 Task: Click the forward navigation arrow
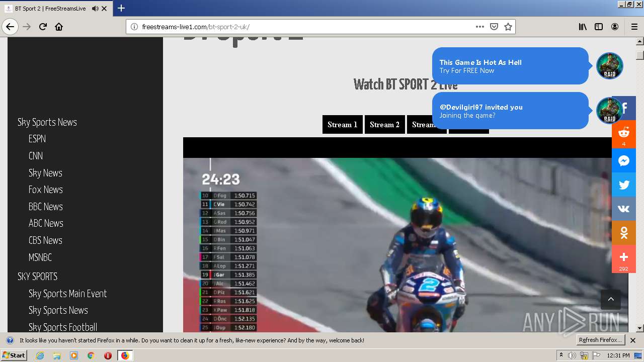click(27, 27)
